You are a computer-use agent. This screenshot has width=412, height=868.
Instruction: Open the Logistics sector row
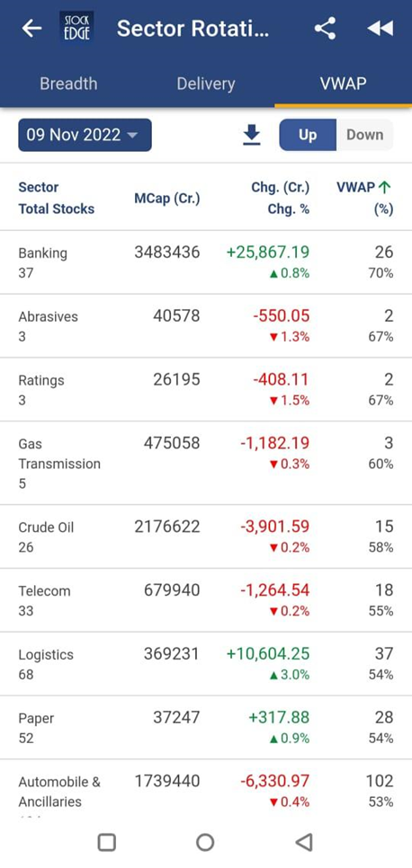tap(206, 664)
